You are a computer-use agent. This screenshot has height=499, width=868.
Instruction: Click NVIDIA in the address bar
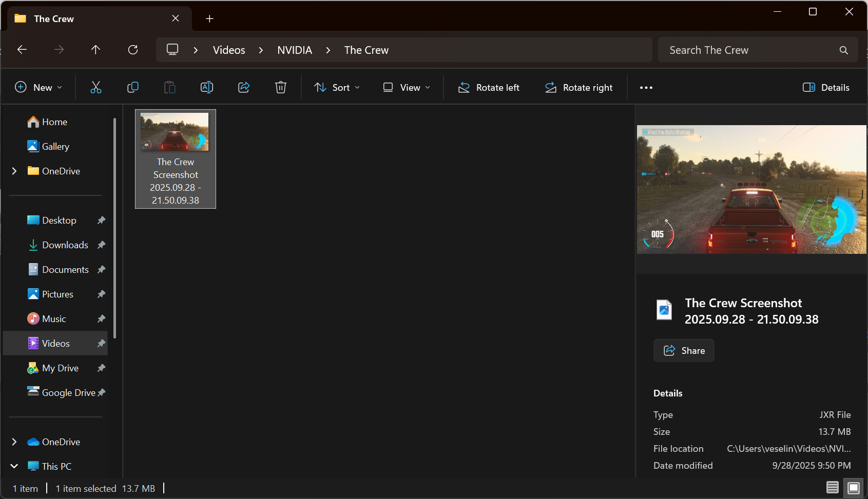[295, 50]
